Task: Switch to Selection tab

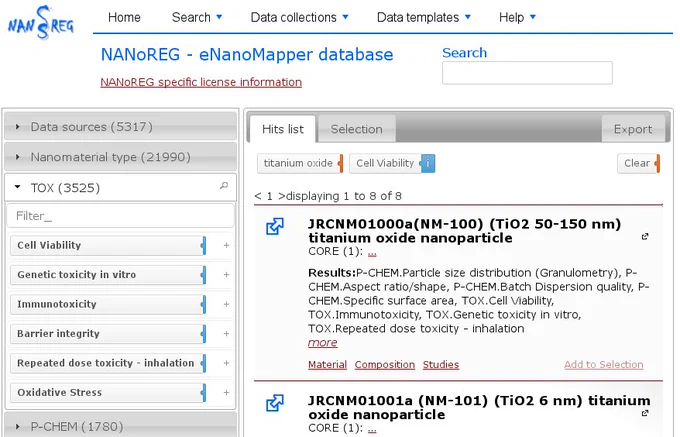Action: tap(356, 129)
